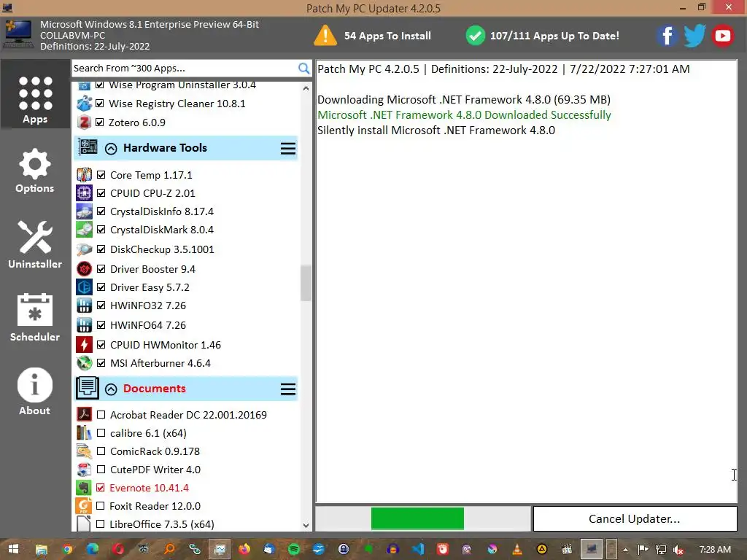Select Wise Registry Cleaner 10.8.1 entry
This screenshot has height=560, width=747.
[x=177, y=104]
